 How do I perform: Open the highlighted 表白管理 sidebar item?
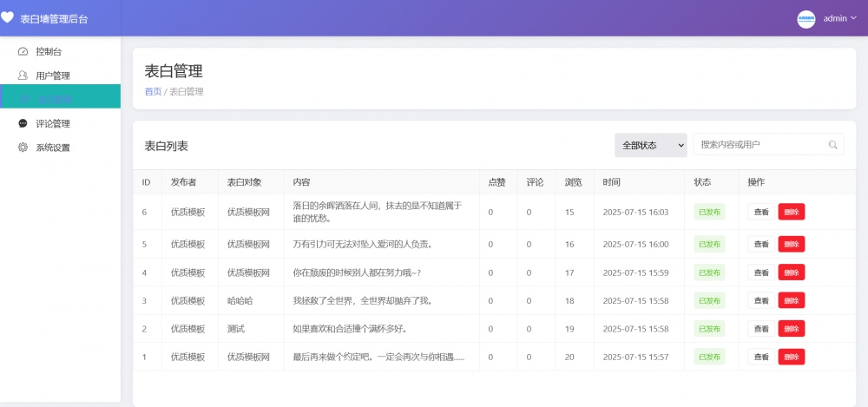coord(61,99)
